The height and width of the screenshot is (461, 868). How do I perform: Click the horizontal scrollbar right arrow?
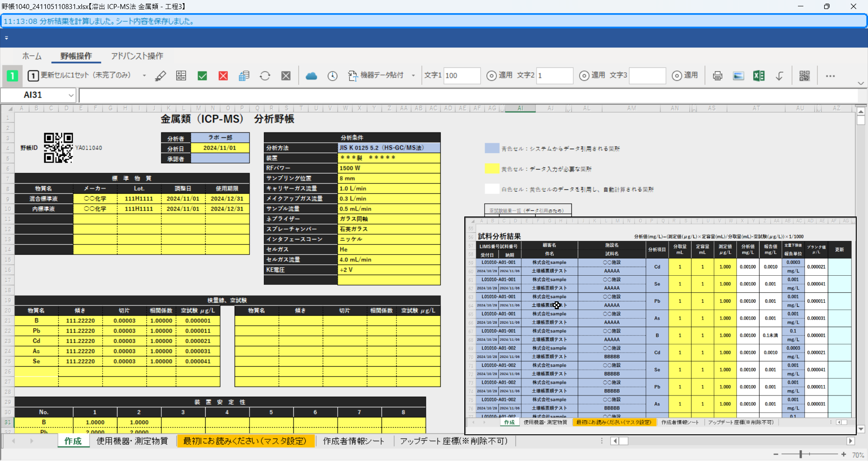tap(850, 441)
